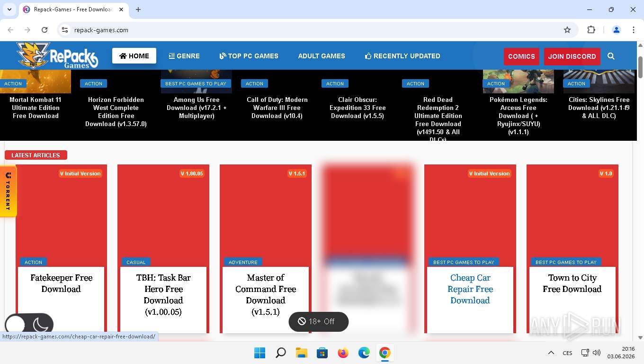Launch Microsoft Edge from the taskbar

point(364,353)
